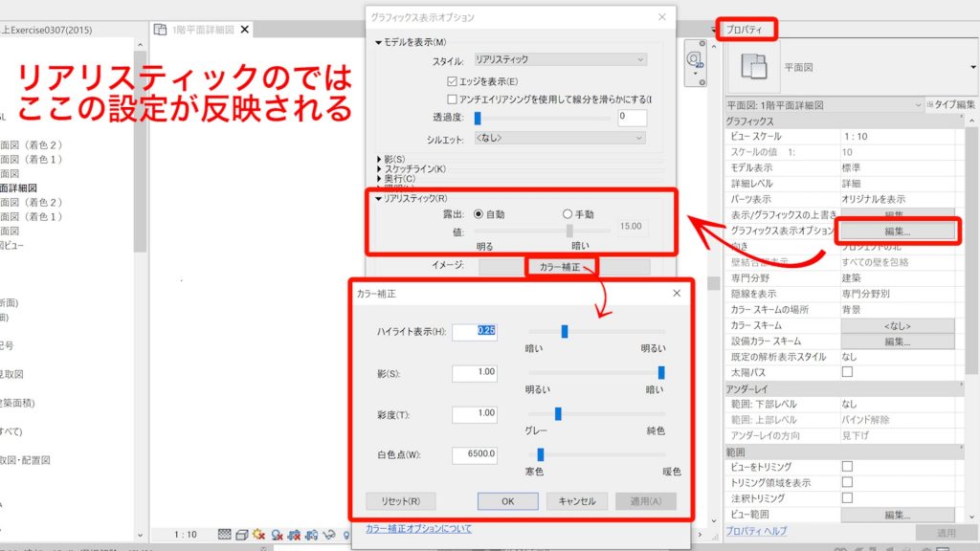Click the 彩度 slider handle
Viewport: 980px width, 551px height.
[558, 414]
